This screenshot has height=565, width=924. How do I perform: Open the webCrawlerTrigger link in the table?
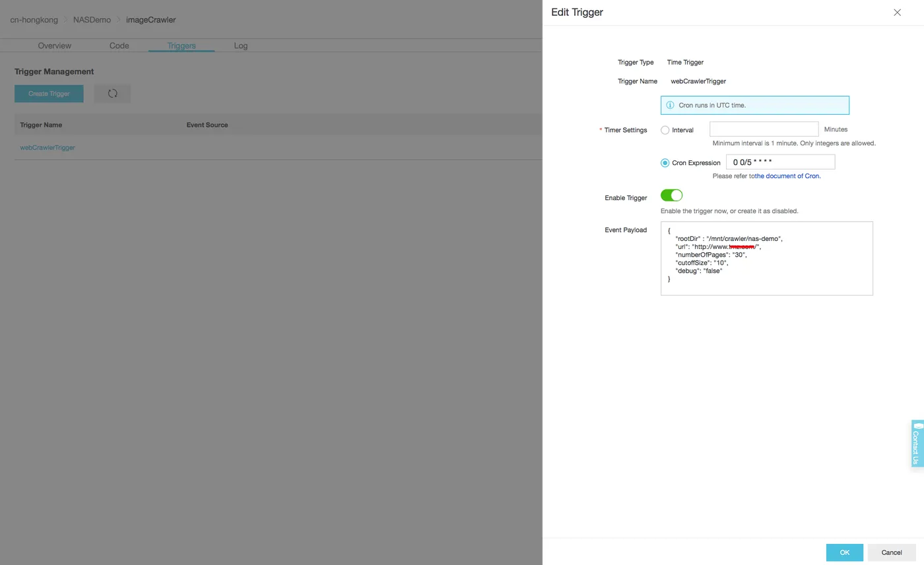48,148
